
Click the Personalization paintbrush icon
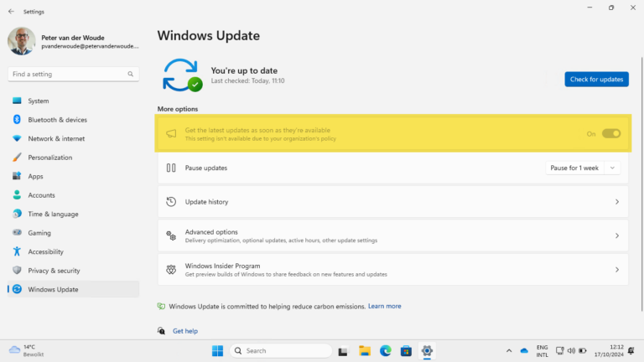click(17, 158)
